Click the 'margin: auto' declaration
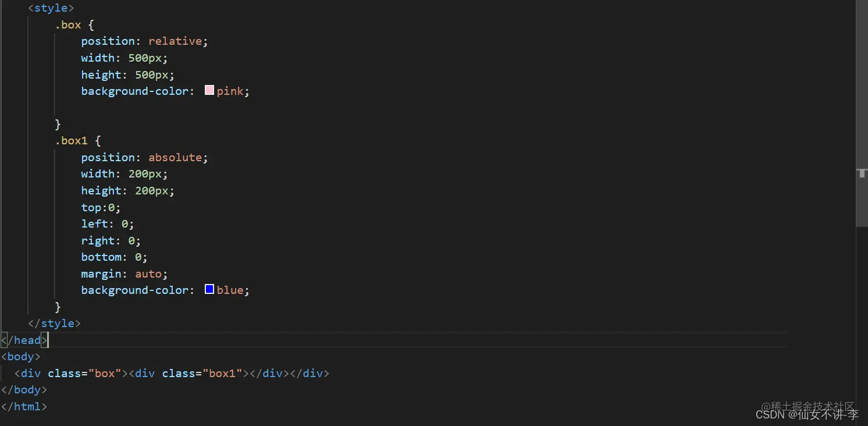This screenshot has width=868, height=426. click(124, 274)
